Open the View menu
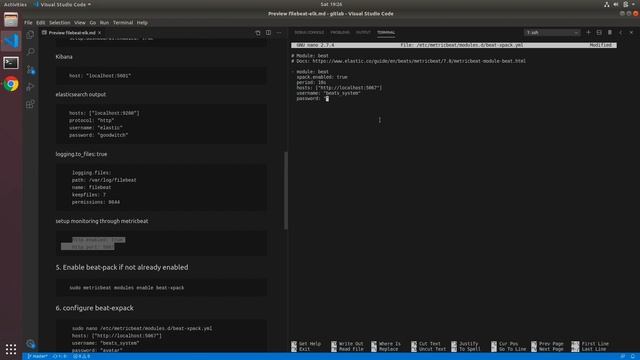The height and width of the screenshot is (360, 640). [x=80, y=23]
